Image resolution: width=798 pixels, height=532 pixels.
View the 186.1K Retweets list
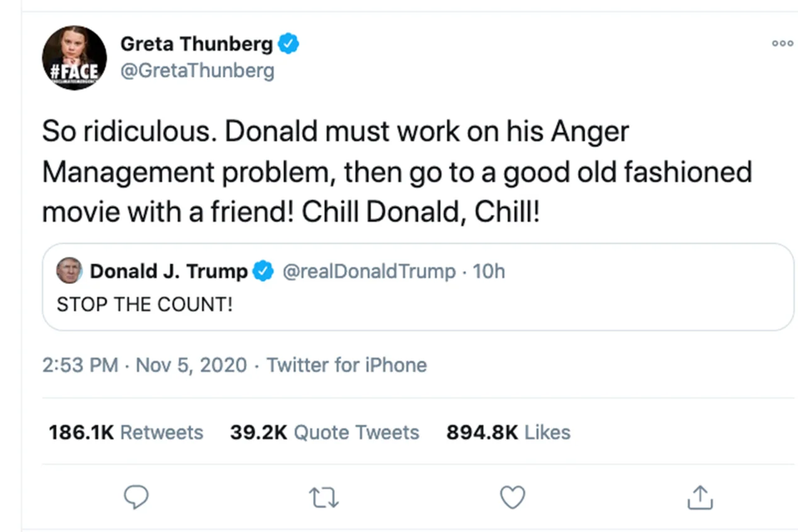coord(126,432)
